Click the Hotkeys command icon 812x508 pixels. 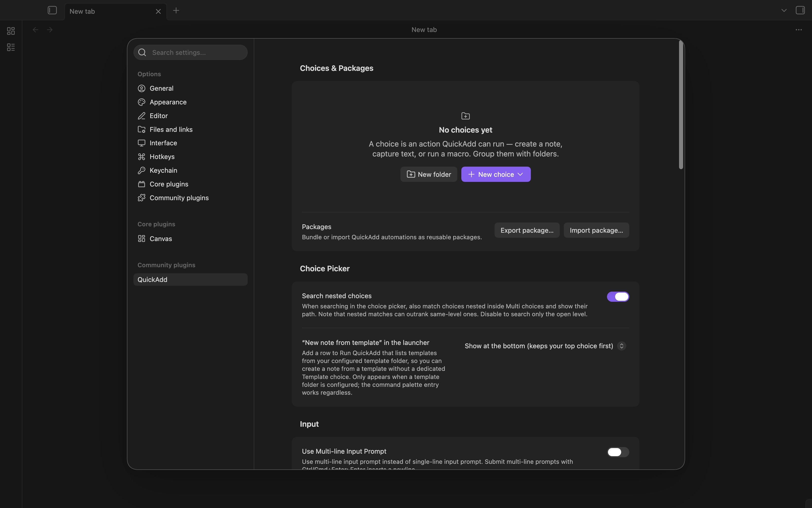coord(142,157)
